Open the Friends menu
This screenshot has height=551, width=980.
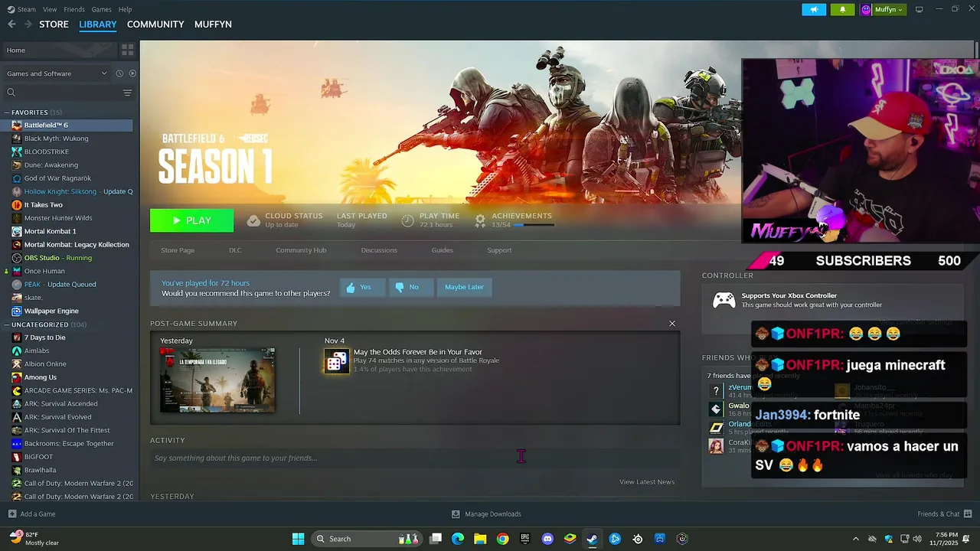coord(74,9)
